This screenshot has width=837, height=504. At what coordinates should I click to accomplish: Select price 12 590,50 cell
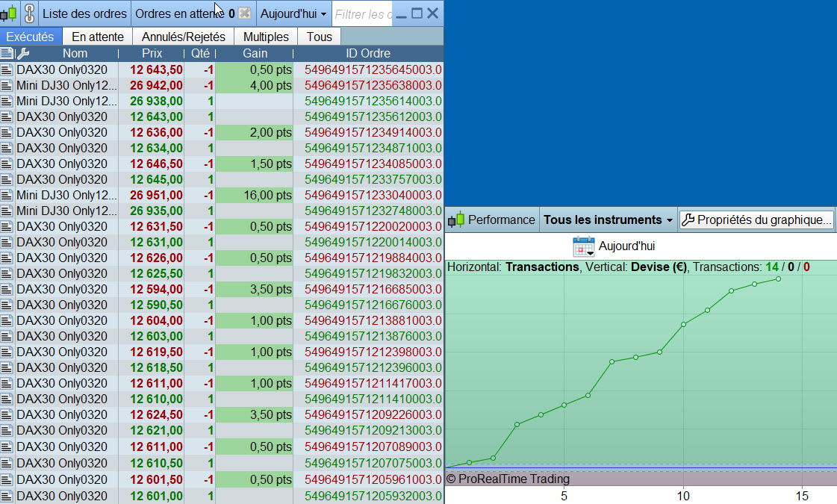pyautogui.click(x=156, y=305)
